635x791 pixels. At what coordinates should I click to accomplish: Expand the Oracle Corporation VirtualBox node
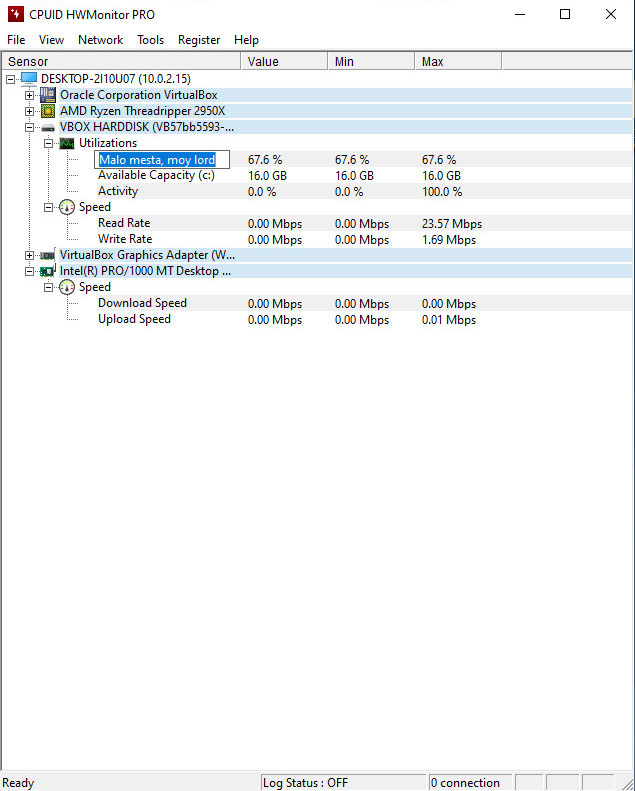[x=30, y=95]
